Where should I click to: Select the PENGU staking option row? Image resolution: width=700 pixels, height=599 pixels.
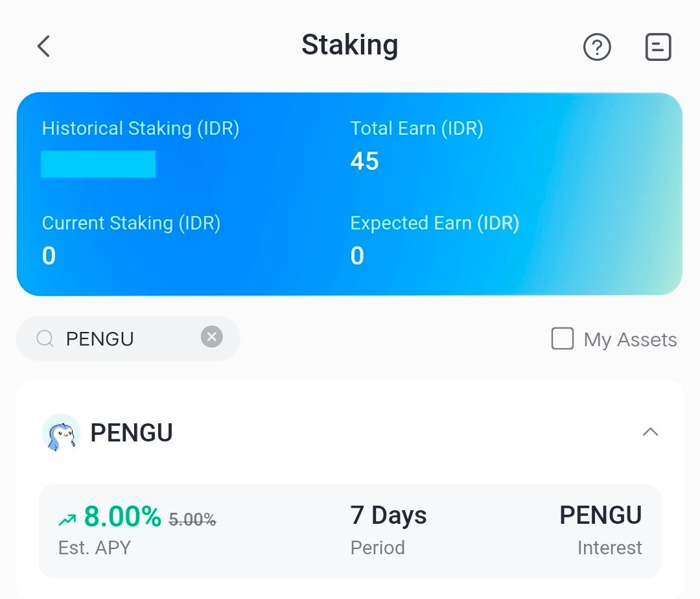pos(350,530)
